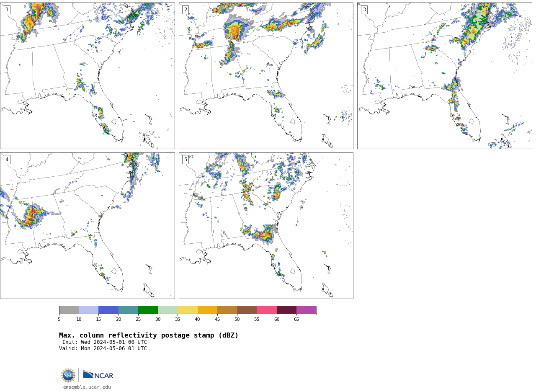The image size is (536, 392).
Task: Click the yellow 35-40 dBZ swatch
Action: pyautogui.click(x=188, y=310)
